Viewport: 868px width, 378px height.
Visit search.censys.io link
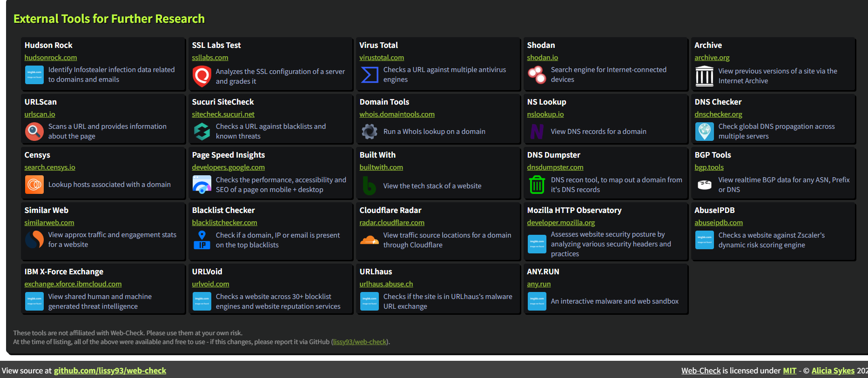coord(50,167)
